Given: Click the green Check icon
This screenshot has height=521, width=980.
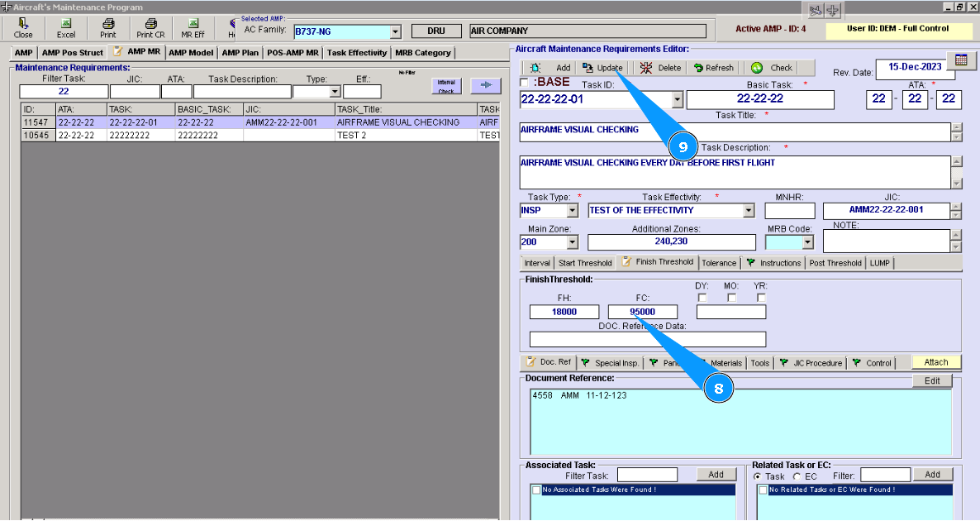Looking at the screenshot, I should tap(757, 68).
